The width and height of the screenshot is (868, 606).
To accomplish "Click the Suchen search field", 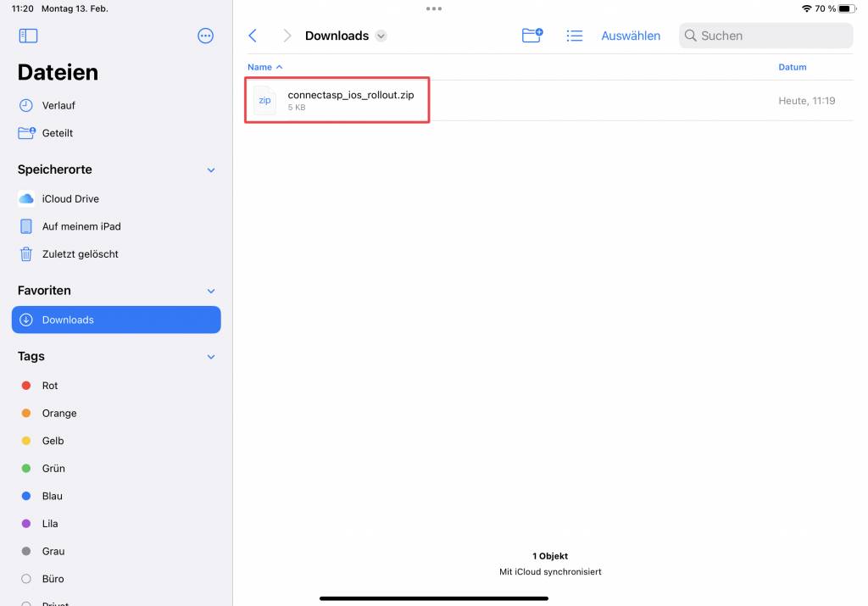I will [765, 36].
